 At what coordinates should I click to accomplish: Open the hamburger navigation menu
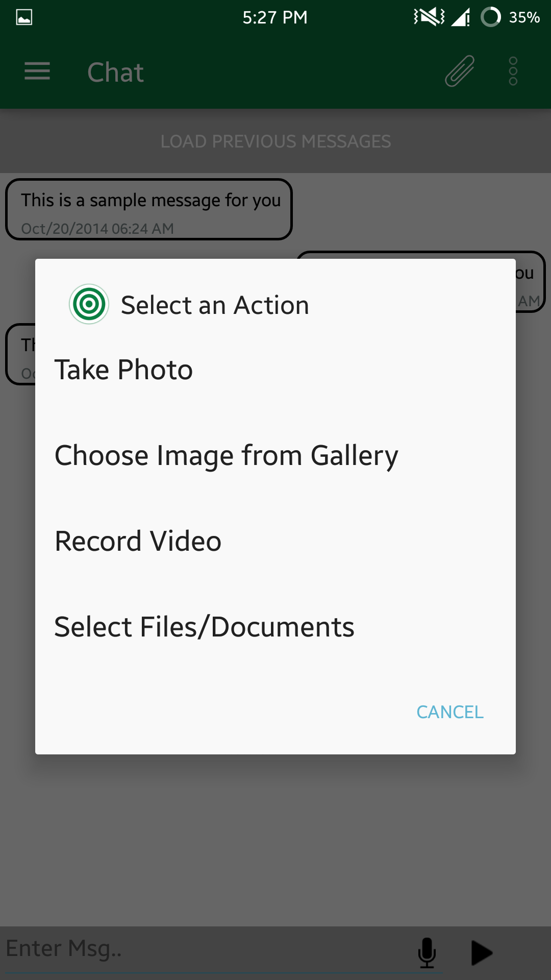tap(37, 71)
